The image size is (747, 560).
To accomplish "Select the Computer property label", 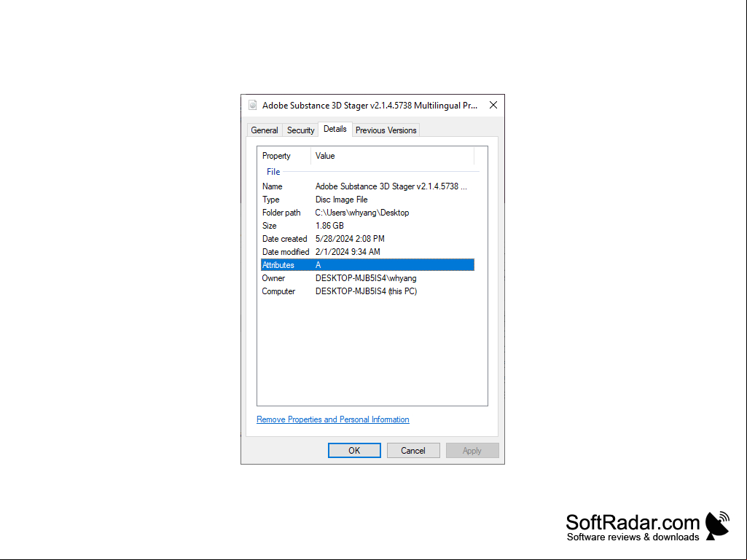I will pyautogui.click(x=278, y=291).
